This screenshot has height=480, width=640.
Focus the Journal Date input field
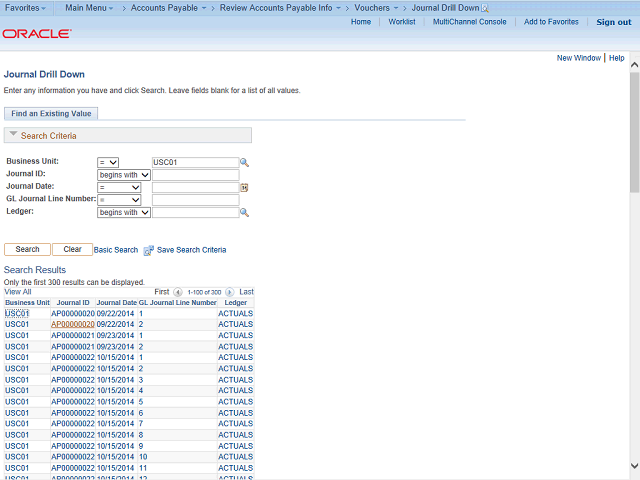coord(196,188)
